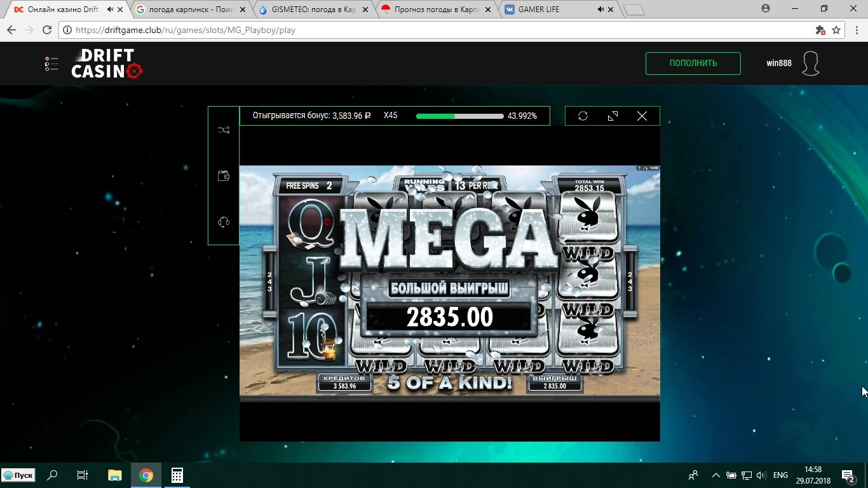Show hidden system tray icons

[716, 475]
